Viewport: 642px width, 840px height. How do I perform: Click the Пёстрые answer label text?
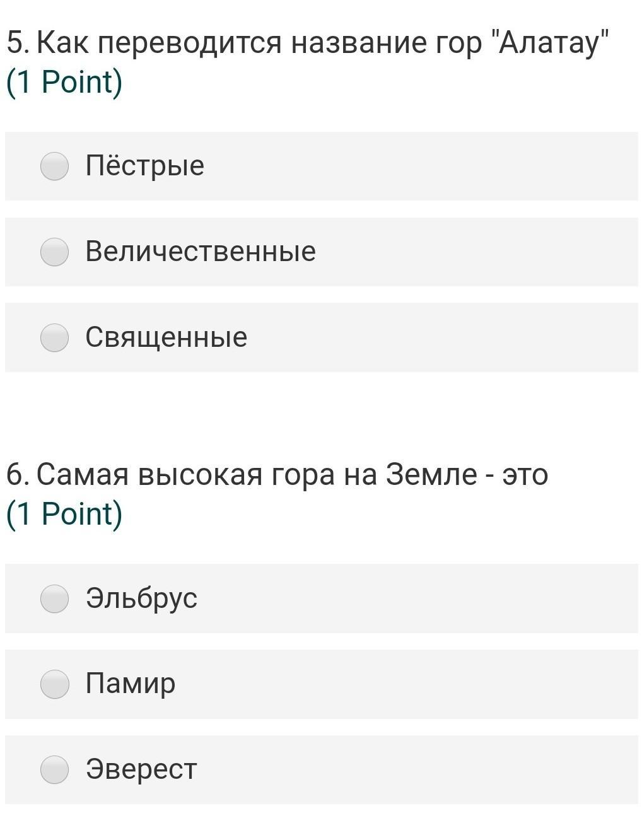pyautogui.click(x=145, y=166)
